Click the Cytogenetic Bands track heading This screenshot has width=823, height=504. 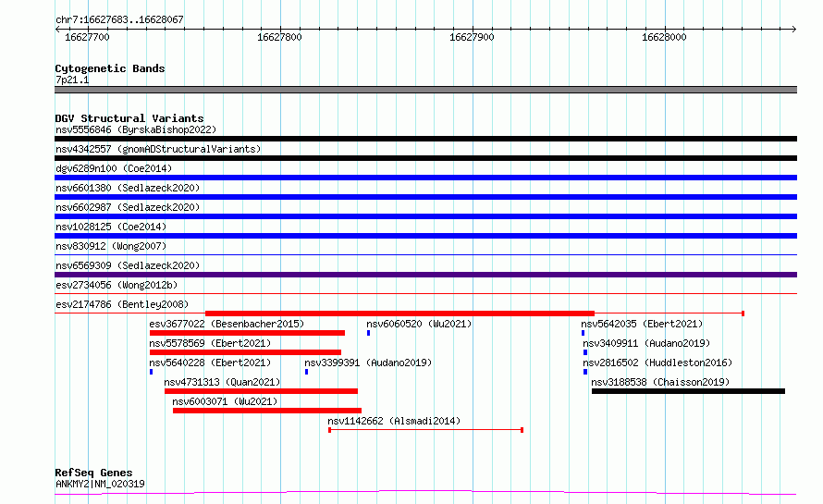pyautogui.click(x=110, y=68)
